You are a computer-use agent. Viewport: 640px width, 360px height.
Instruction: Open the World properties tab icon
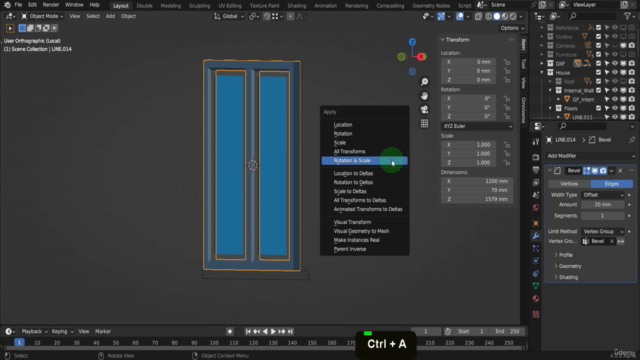coord(536,208)
